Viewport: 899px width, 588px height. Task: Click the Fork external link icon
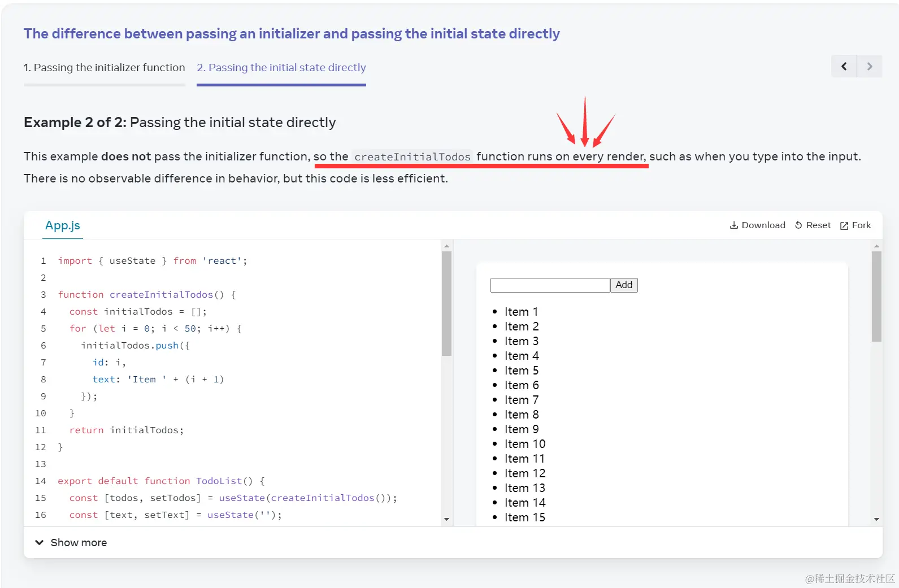[844, 226]
